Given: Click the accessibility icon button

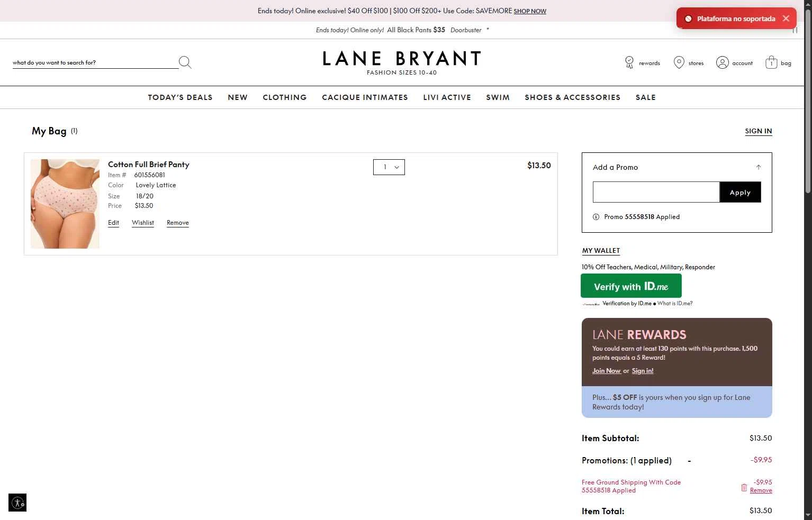Looking at the screenshot, I should pyautogui.click(x=17, y=503).
